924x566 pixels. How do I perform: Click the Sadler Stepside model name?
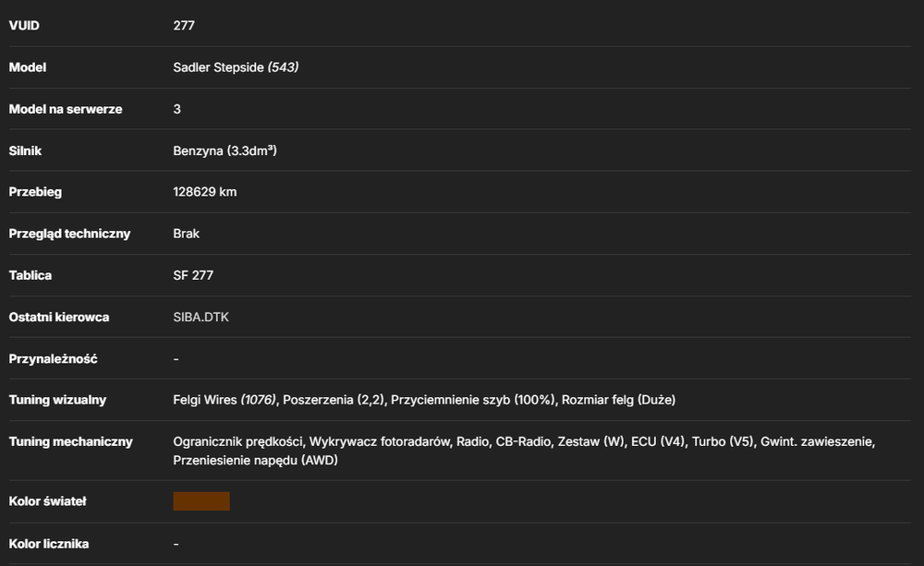(x=218, y=67)
